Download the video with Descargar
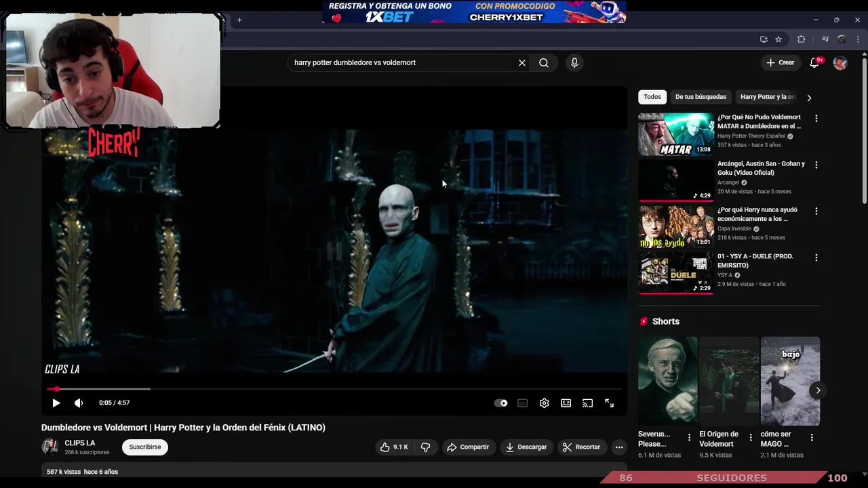868x488 pixels. click(526, 447)
